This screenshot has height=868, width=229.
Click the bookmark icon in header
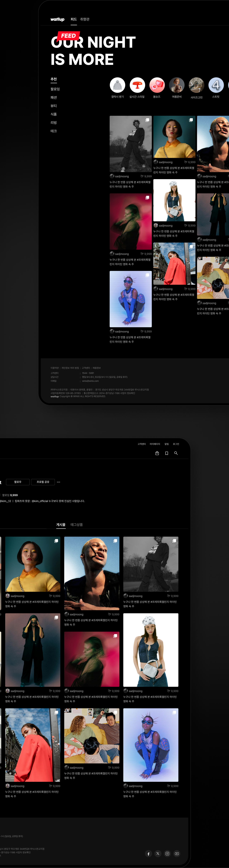click(166, 453)
